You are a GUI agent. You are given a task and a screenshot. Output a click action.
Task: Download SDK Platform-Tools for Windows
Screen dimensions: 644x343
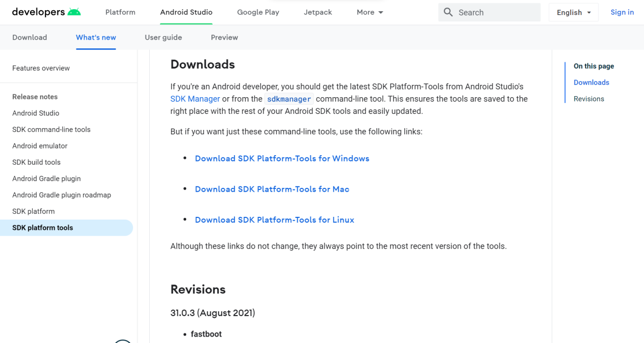[282, 158]
